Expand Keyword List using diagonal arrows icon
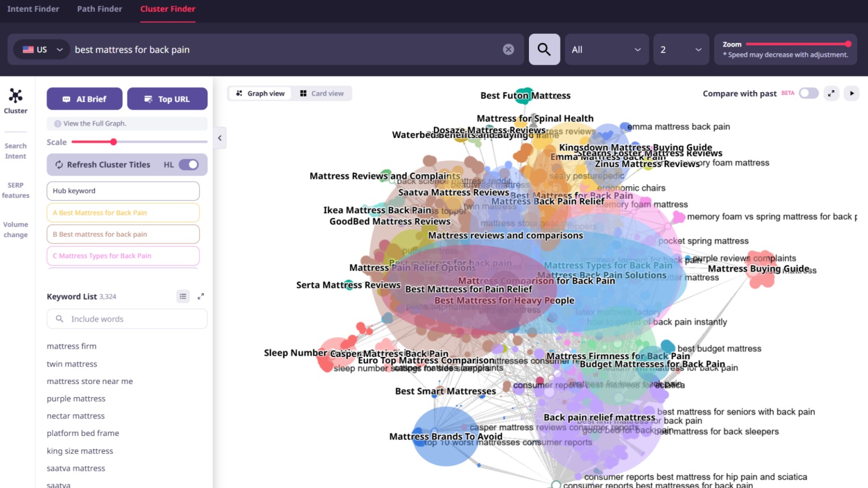868x488 pixels. click(201, 296)
